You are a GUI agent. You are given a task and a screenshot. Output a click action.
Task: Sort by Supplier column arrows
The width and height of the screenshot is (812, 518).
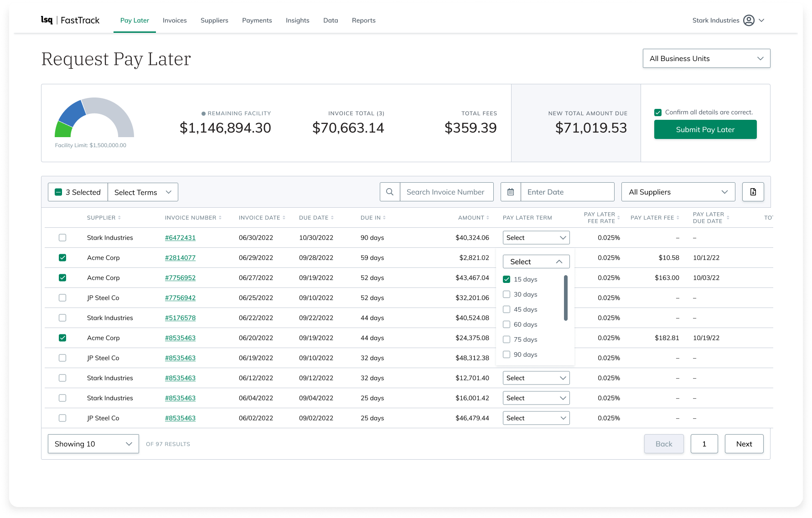tap(119, 218)
